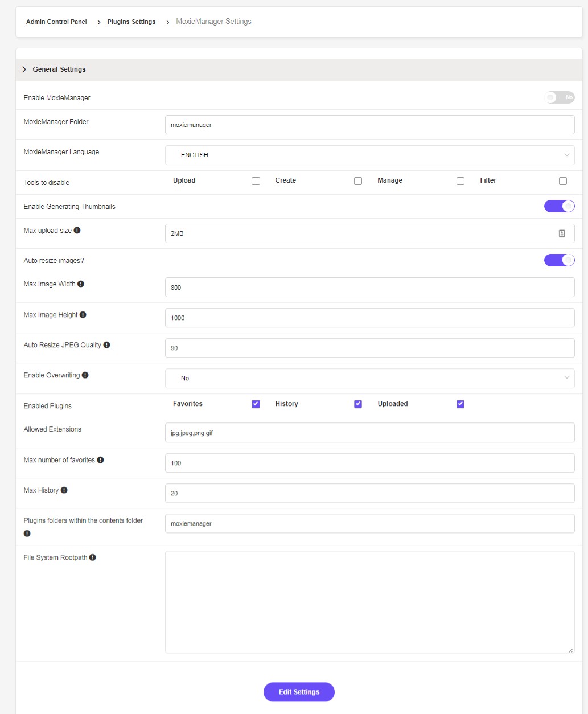Uncheck the Favorites plugin checkbox
The image size is (588, 714).
[256, 404]
